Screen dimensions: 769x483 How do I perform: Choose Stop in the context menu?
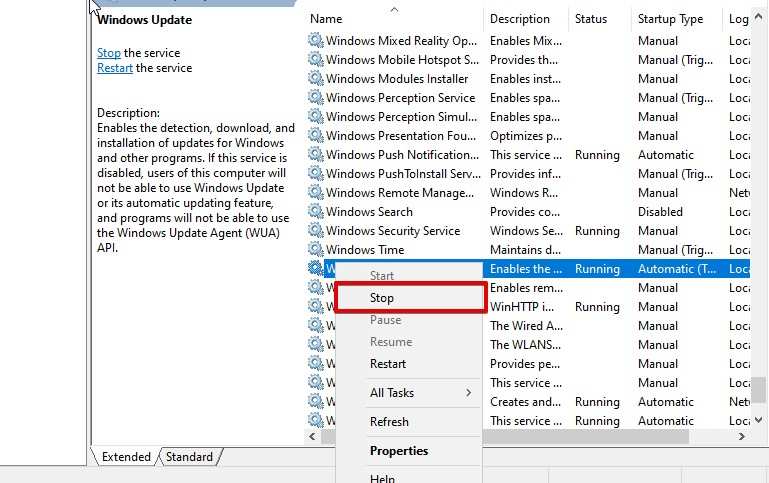coord(382,298)
